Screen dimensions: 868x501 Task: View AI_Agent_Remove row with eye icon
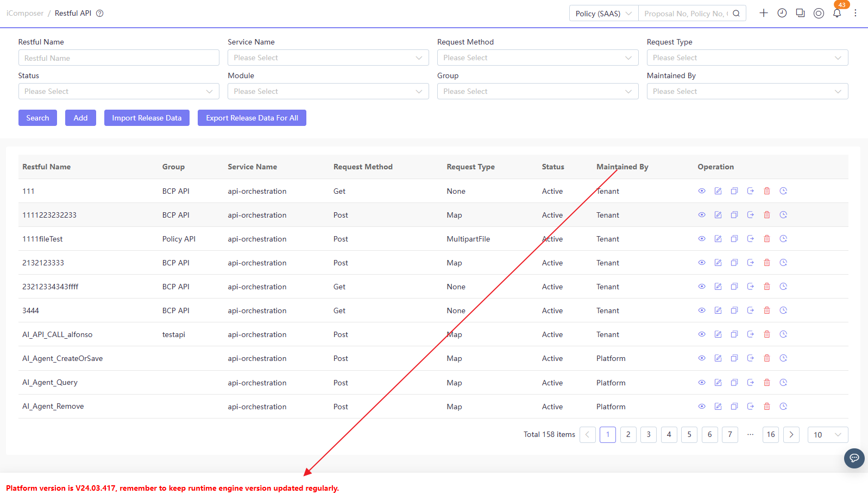702,407
